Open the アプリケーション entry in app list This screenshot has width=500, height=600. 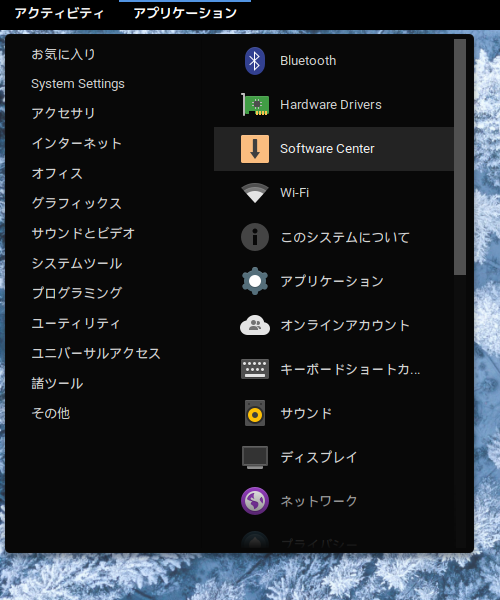332,281
